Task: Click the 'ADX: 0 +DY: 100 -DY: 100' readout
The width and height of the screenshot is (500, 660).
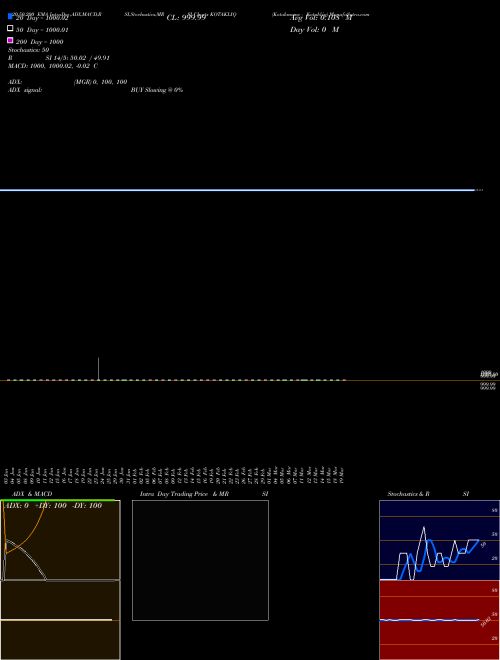Action: coord(53,506)
